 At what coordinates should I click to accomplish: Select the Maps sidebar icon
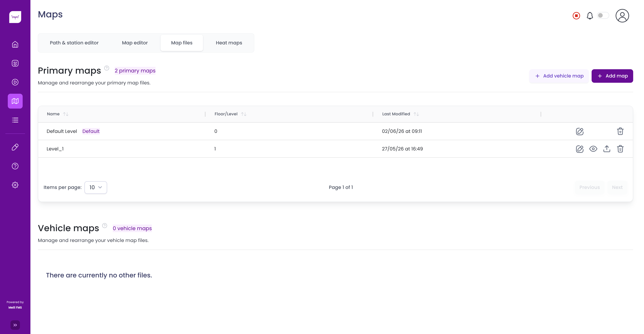pos(15,101)
